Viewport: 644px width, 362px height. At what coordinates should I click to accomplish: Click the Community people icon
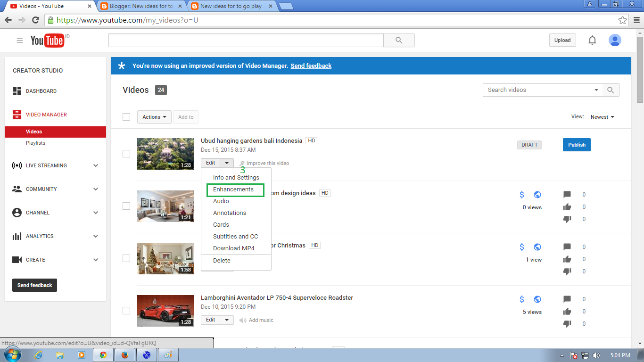17,189
